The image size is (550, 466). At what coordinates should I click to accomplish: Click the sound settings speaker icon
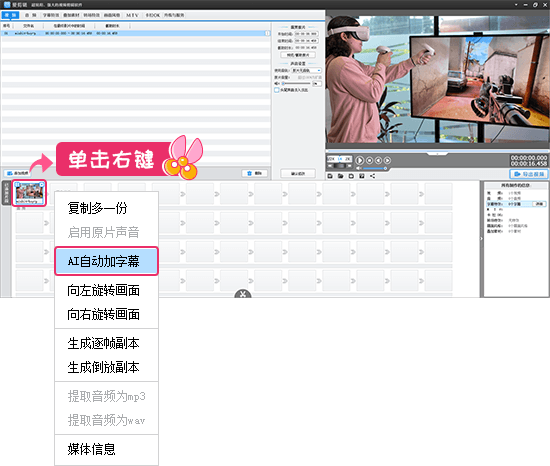point(277,83)
